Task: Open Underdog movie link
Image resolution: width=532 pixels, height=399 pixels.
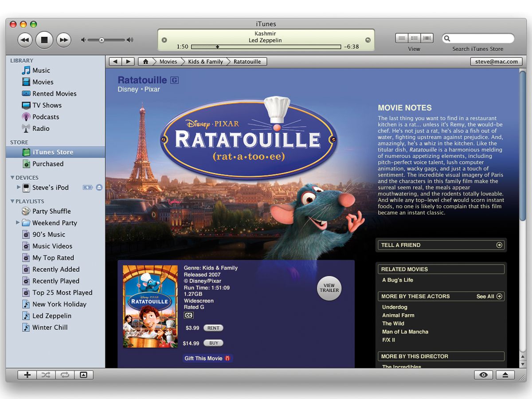Action: 395,307
